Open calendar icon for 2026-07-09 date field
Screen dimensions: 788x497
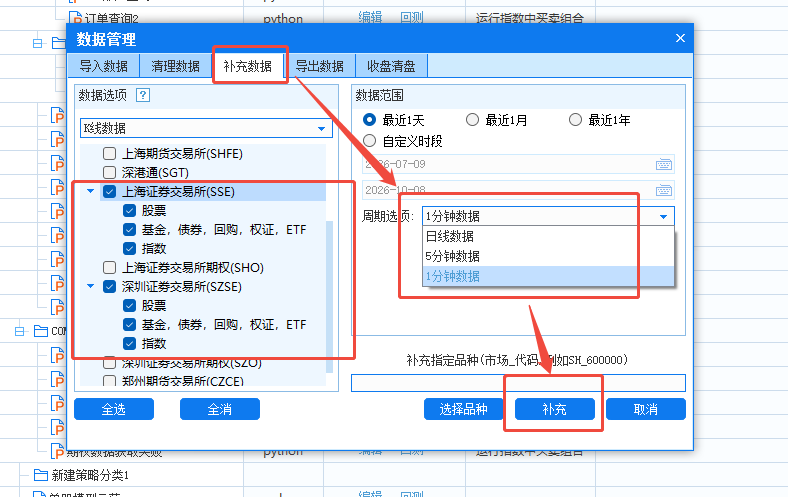point(663,164)
